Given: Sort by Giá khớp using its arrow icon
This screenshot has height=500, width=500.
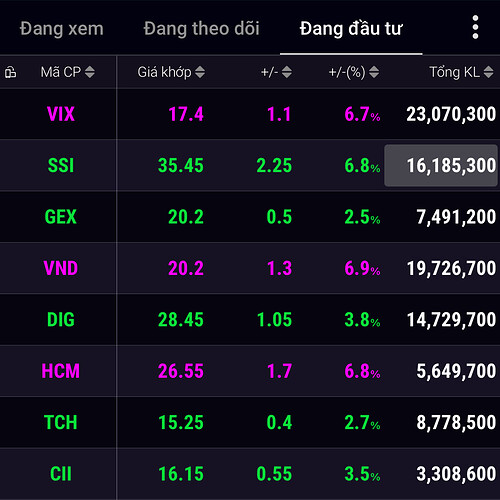Looking at the screenshot, I should pos(200,72).
